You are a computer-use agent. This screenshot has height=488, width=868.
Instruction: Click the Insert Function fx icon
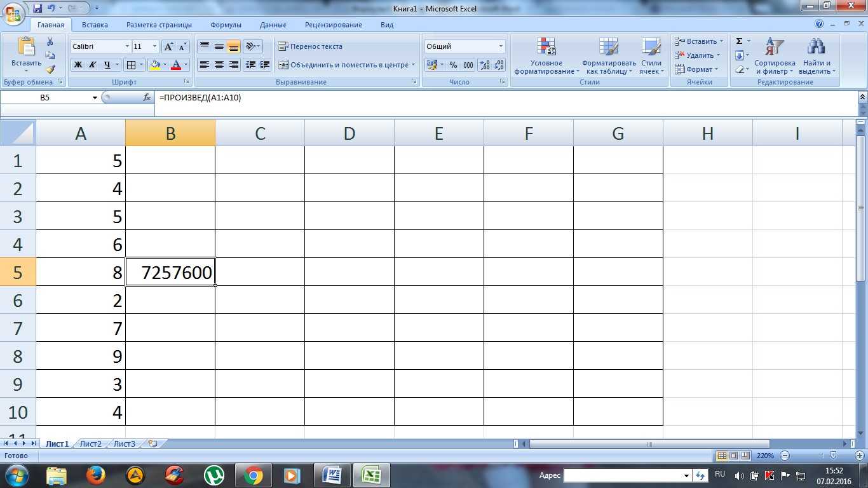147,98
